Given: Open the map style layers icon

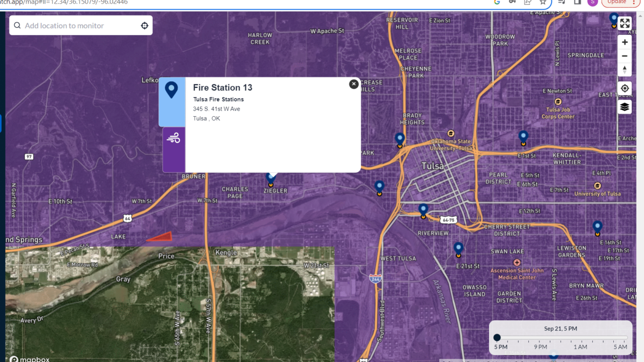Looking at the screenshot, I should coord(624,107).
